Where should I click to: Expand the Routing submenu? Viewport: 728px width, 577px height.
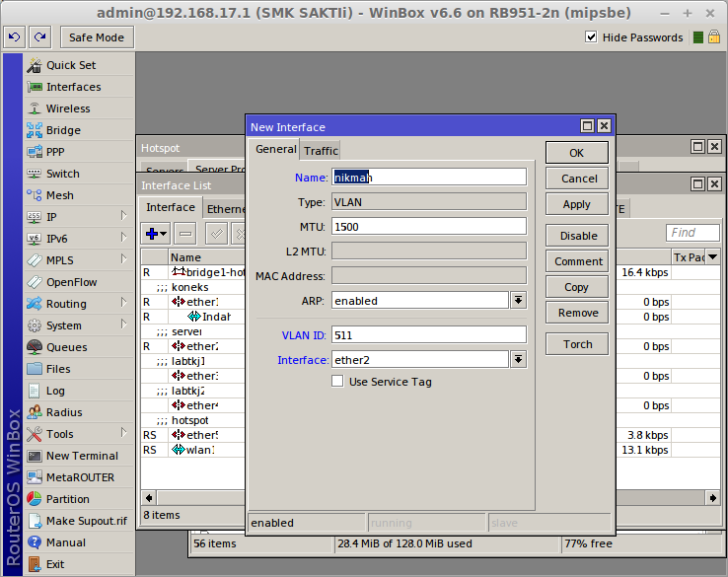click(123, 303)
